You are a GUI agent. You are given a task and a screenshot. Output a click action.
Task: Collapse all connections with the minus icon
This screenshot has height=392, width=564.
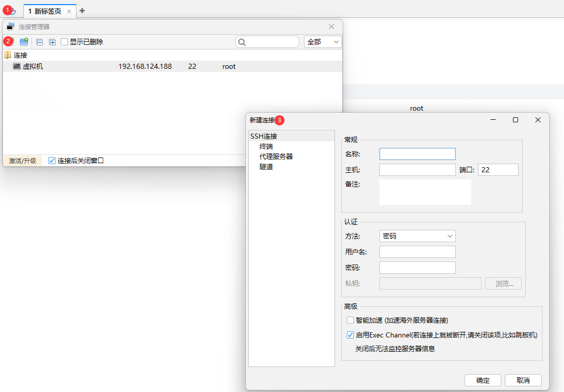coord(40,42)
